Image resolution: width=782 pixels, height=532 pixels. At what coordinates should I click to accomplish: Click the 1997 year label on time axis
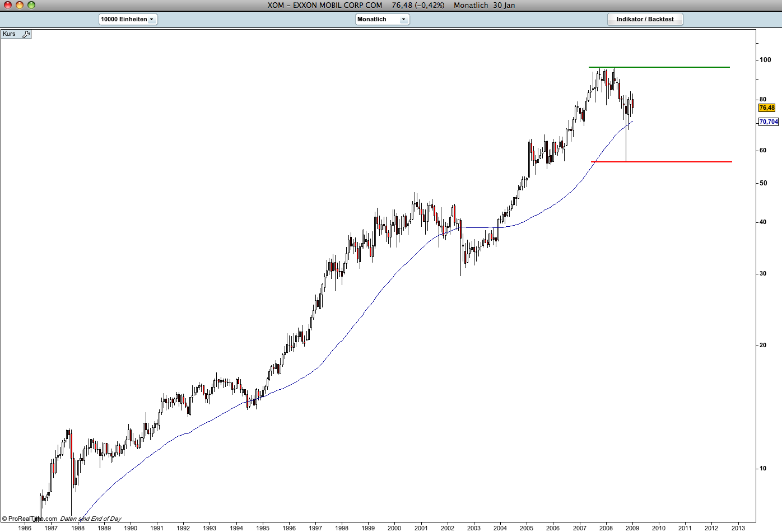pos(315,528)
